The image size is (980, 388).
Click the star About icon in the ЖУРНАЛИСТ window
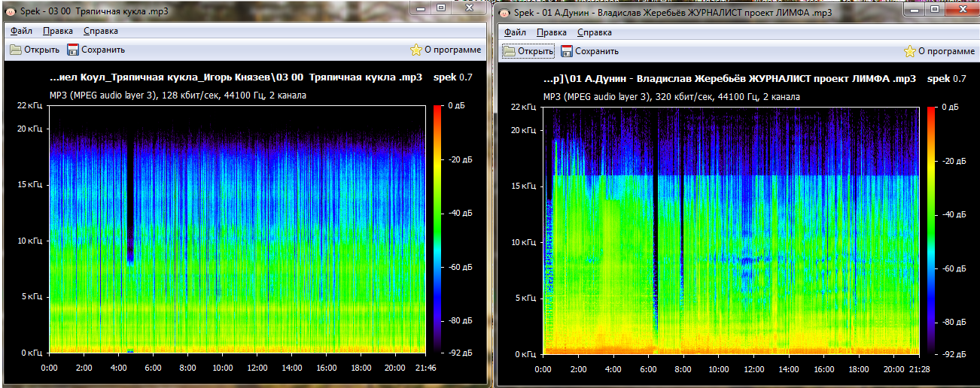[x=910, y=51]
